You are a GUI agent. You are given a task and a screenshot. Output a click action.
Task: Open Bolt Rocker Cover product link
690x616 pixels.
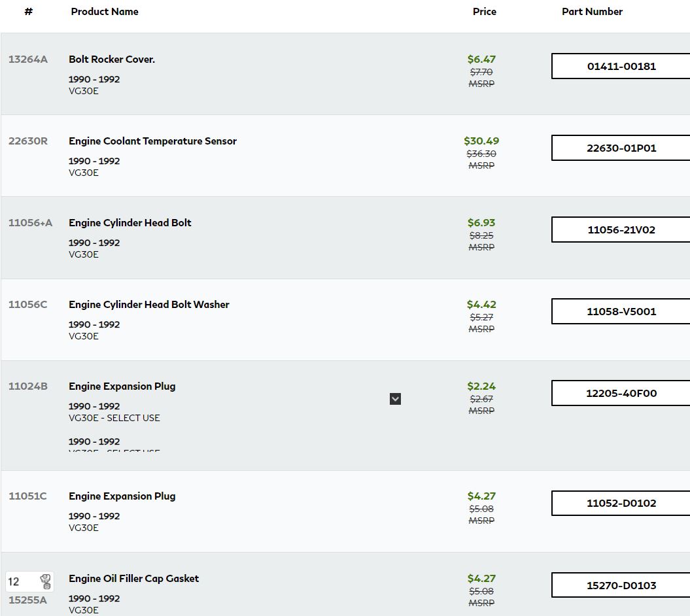click(x=112, y=60)
